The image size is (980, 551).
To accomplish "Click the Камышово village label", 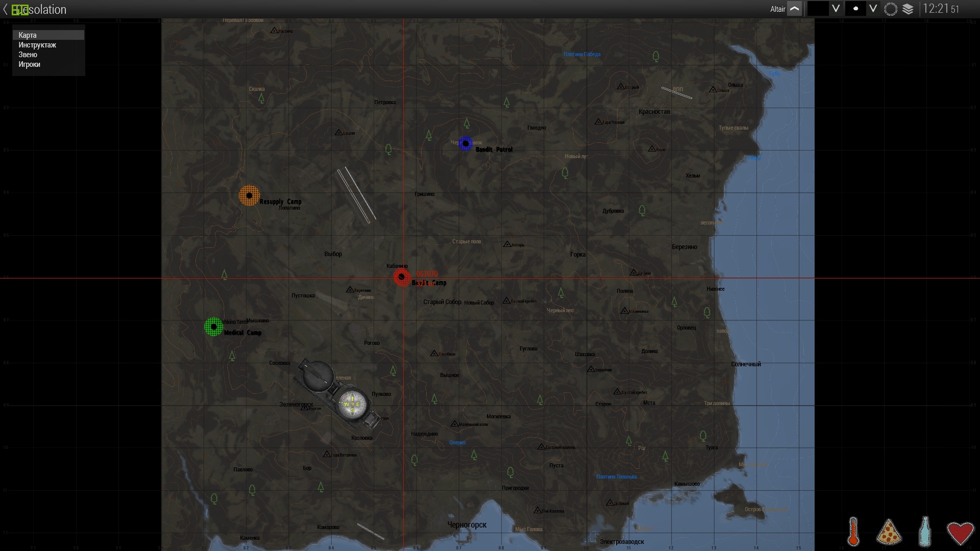I will 687,484.
